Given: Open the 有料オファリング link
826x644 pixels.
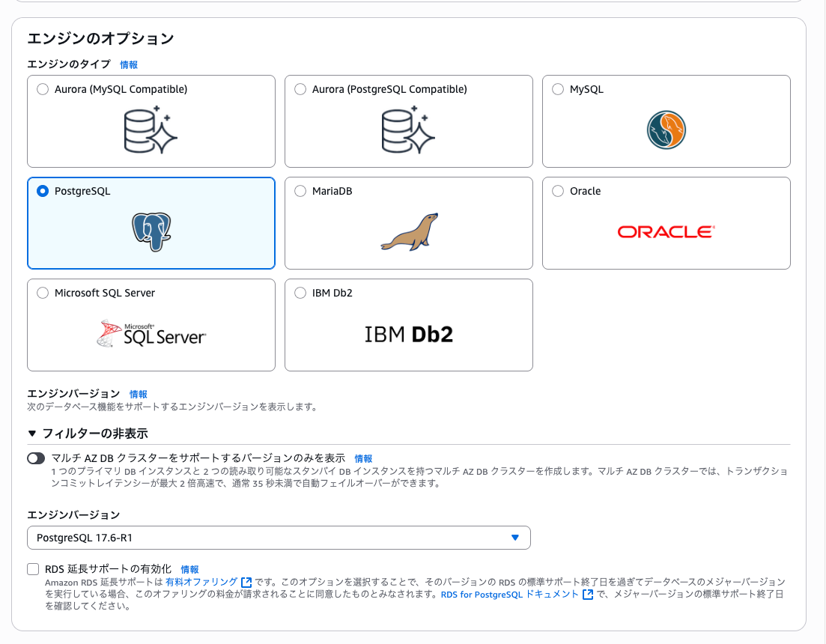Looking at the screenshot, I should click(x=201, y=582).
